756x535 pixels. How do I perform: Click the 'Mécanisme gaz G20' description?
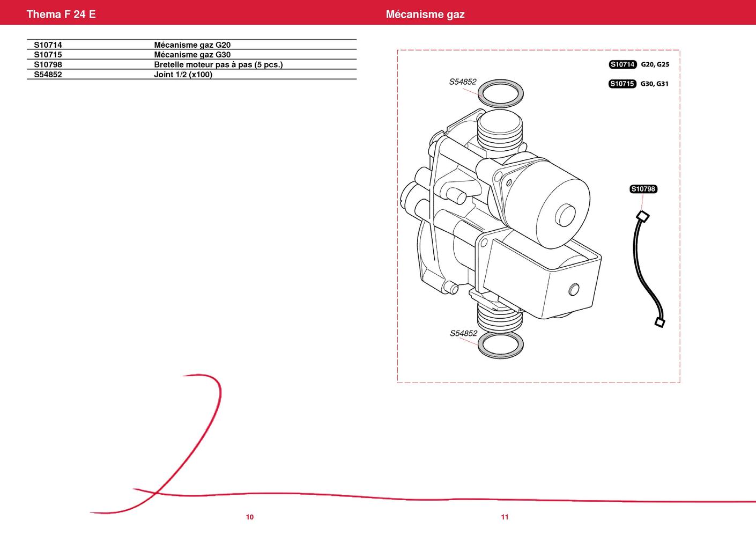coord(192,45)
